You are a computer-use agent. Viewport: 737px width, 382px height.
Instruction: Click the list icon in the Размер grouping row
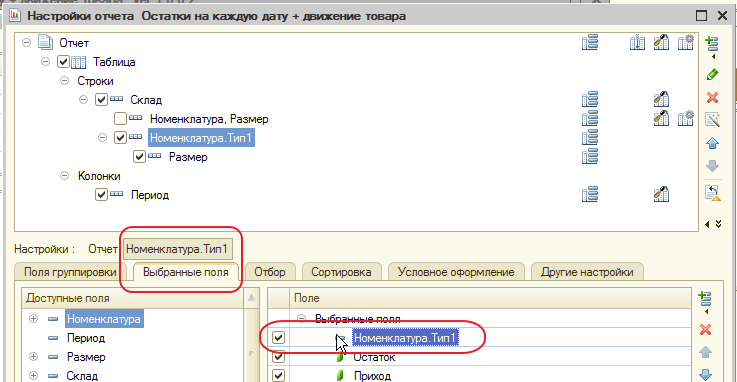[x=590, y=156]
